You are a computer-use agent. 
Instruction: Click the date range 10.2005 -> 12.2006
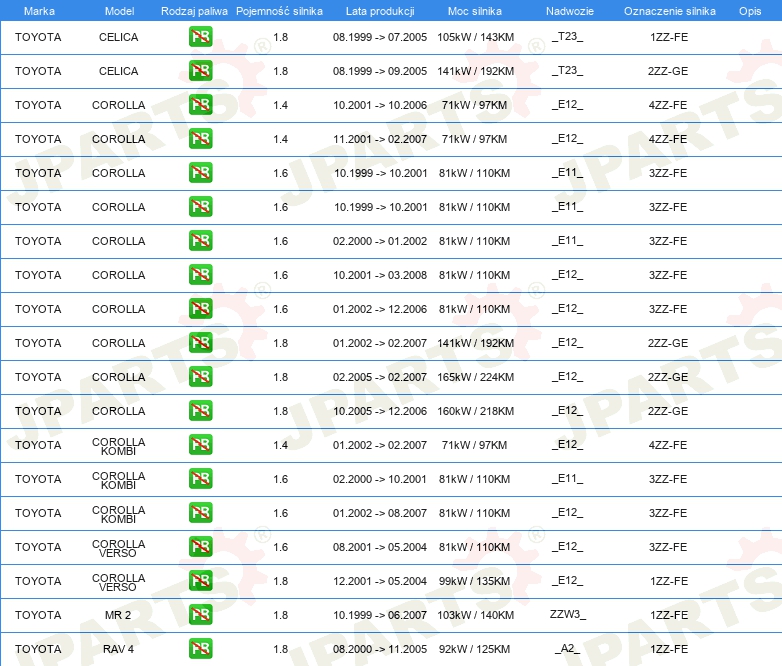click(380, 411)
